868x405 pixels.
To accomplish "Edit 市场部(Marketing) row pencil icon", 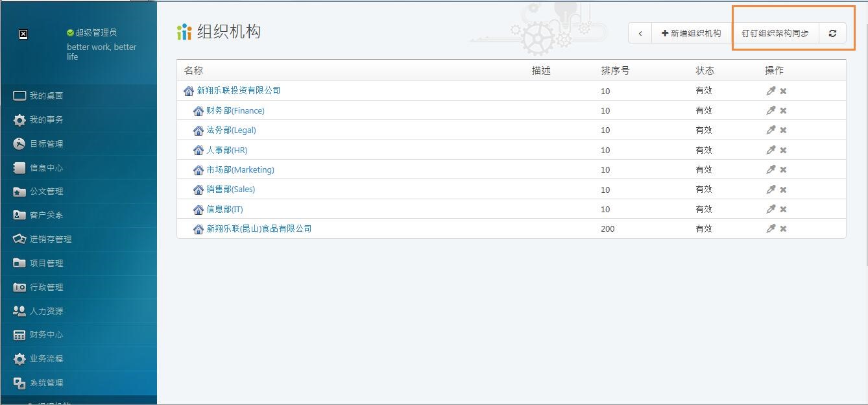I will 771,169.
